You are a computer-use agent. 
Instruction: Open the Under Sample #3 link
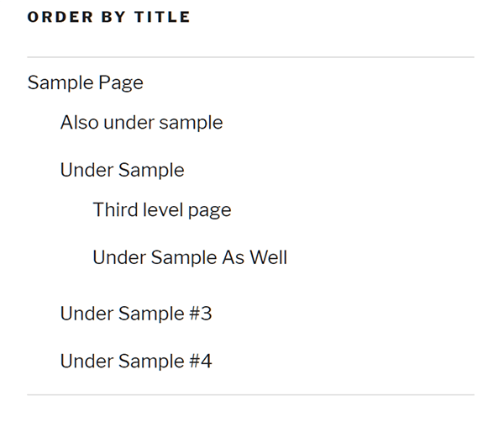(136, 314)
